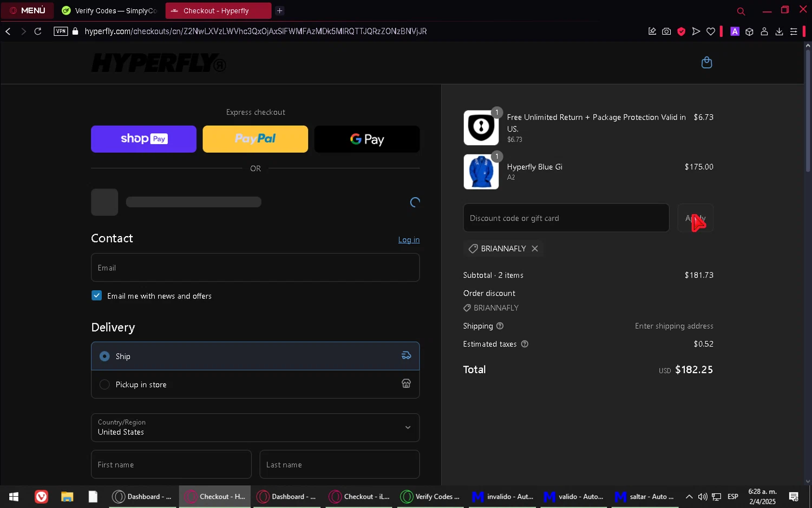Open Verify Codes taskbar window
Image resolution: width=812 pixels, height=508 pixels.
[431, 497]
